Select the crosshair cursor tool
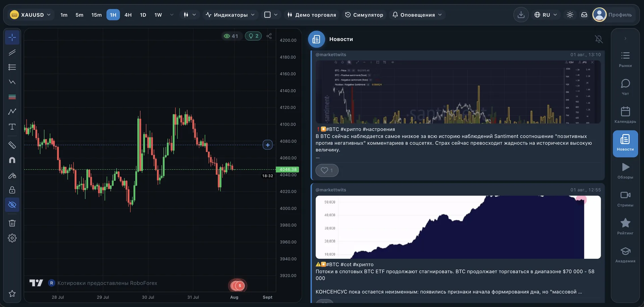The width and height of the screenshot is (644, 307). coord(12,37)
